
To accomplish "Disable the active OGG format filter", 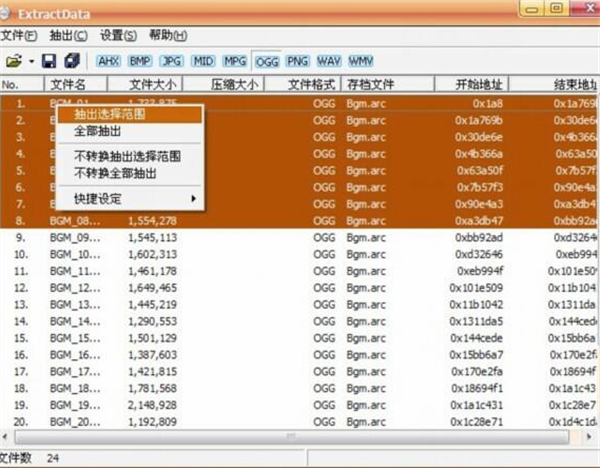I will (266, 61).
